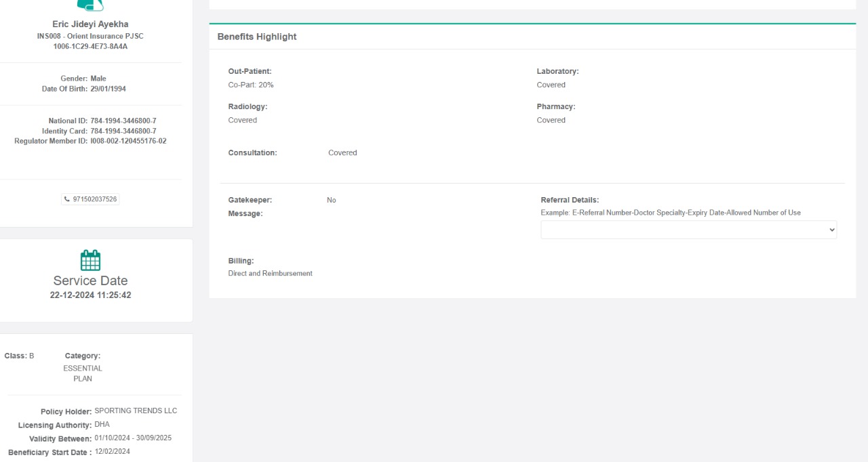Screen dimensions: 868x462
Task: Click the policy holder SPORTING TRENDS LLC
Action: pos(136,411)
